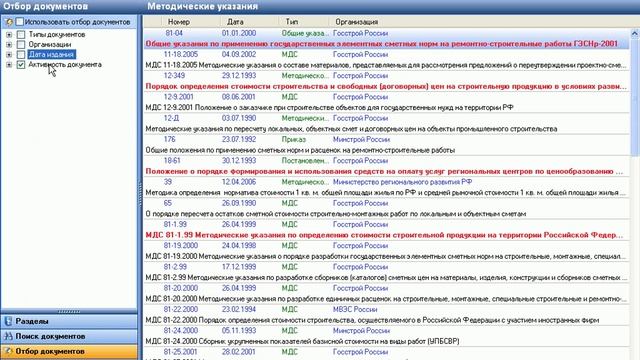Click organization 'МВЭС России' in row 81-22.2000
Screen dimensions: 640x360
pyautogui.click(x=355, y=309)
